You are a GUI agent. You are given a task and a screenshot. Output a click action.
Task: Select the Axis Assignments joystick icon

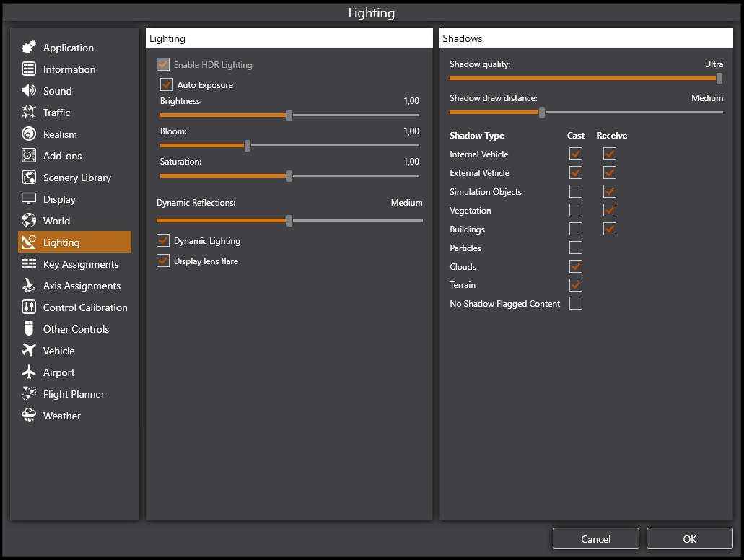[29, 286]
